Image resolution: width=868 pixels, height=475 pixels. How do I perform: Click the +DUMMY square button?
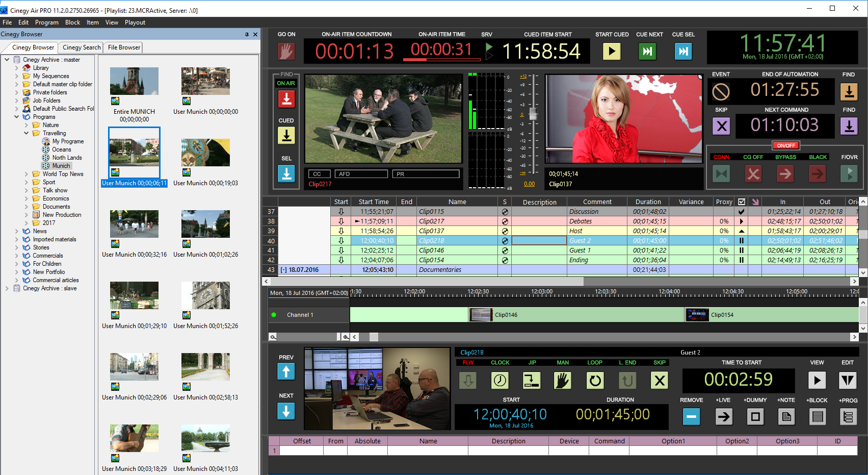[x=755, y=417]
